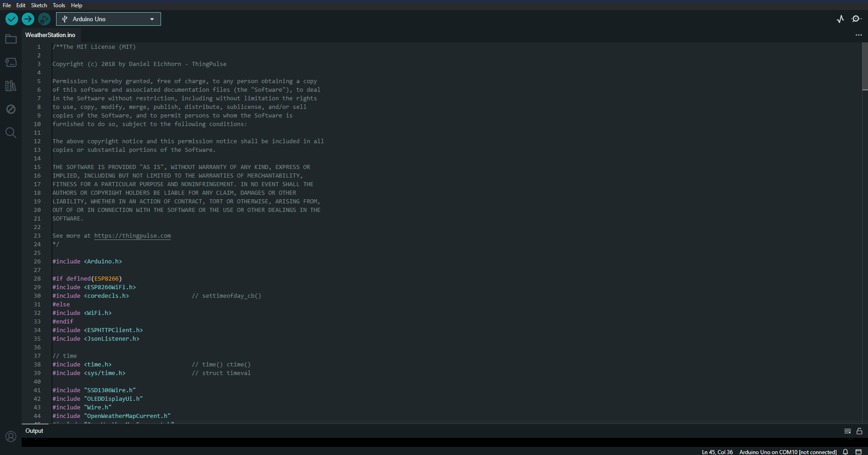Open the Debug sidebar panel
Screen dimensions: 868x455
11,109
